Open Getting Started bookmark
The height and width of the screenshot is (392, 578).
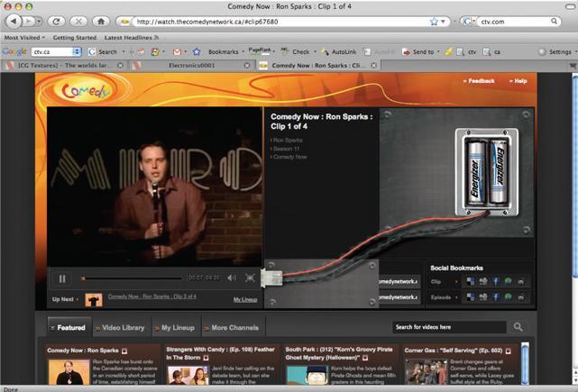(75, 38)
